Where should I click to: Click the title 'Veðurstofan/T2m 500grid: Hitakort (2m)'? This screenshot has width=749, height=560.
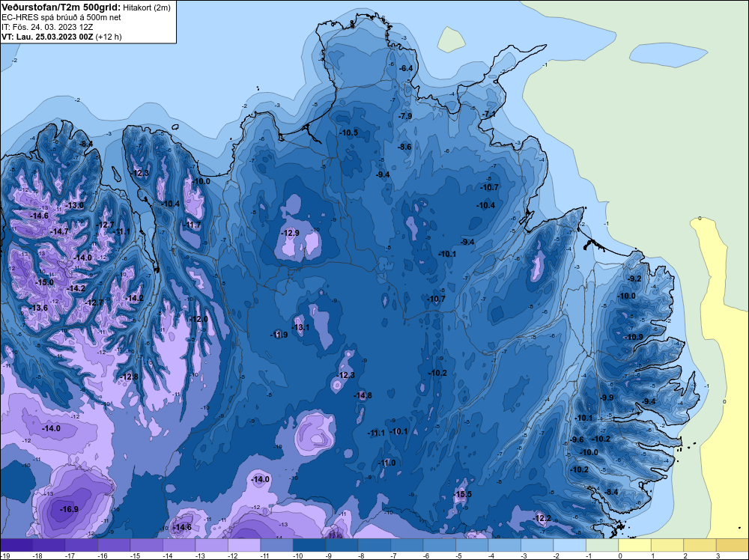click(x=85, y=7)
